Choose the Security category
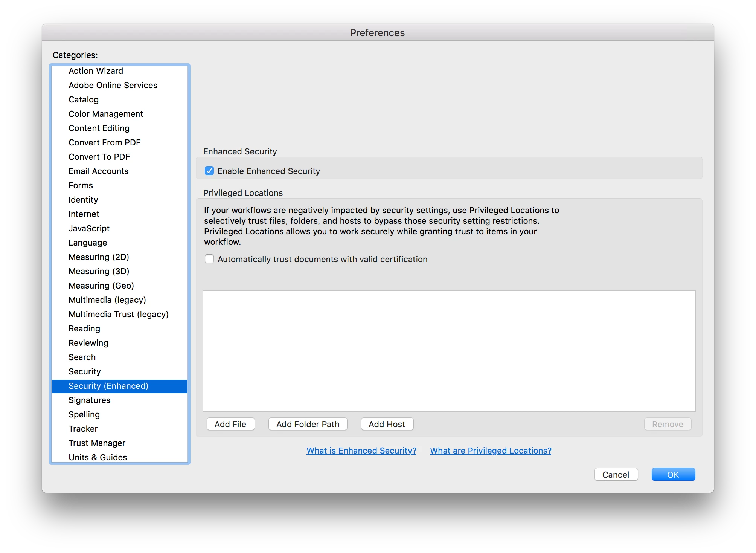756x553 pixels. (x=84, y=371)
